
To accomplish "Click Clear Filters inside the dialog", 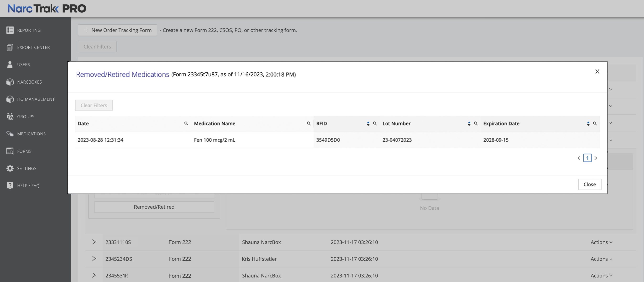I will pyautogui.click(x=94, y=105).
